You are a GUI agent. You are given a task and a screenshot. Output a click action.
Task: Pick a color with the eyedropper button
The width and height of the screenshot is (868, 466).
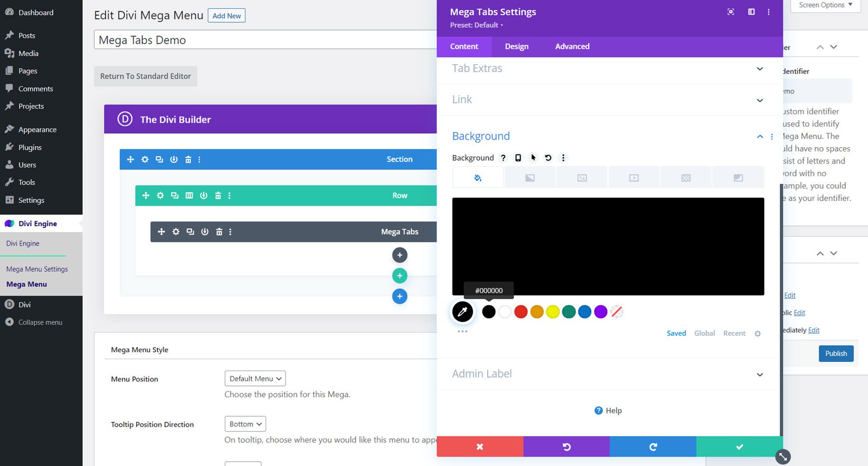tap(462, 312)
